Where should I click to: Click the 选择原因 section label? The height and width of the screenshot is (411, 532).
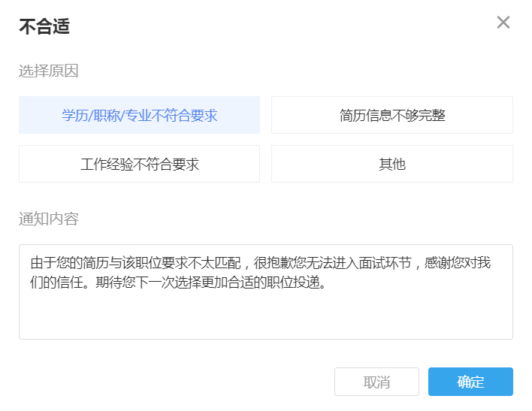pyautogui.click(x=49, y=71)
